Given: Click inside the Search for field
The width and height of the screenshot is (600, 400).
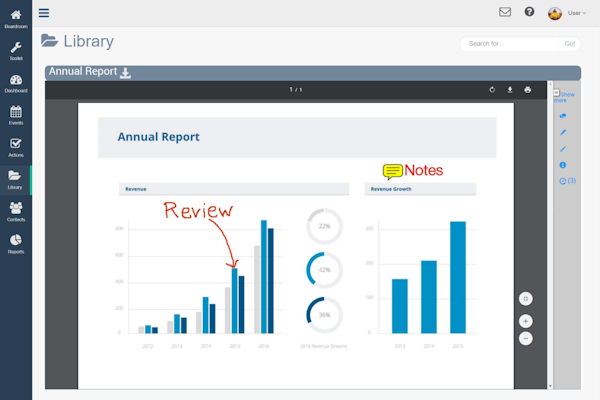Looking at the screenshot, I should click(x=508, y=44).
